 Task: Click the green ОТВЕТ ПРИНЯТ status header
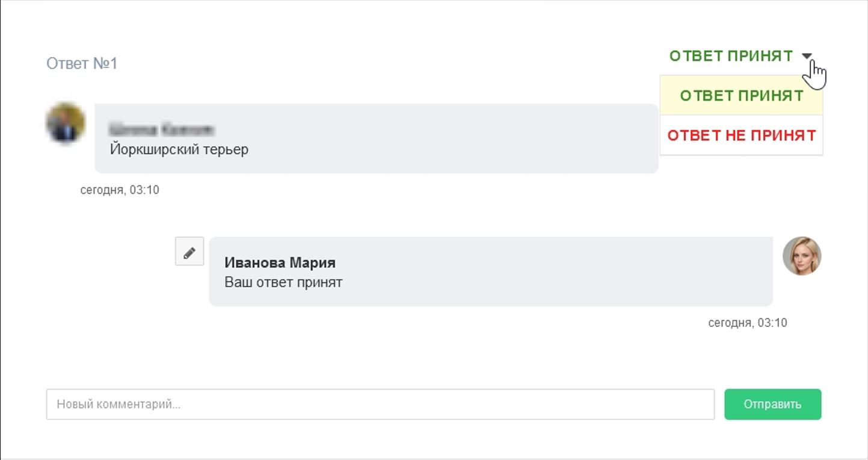731,56
